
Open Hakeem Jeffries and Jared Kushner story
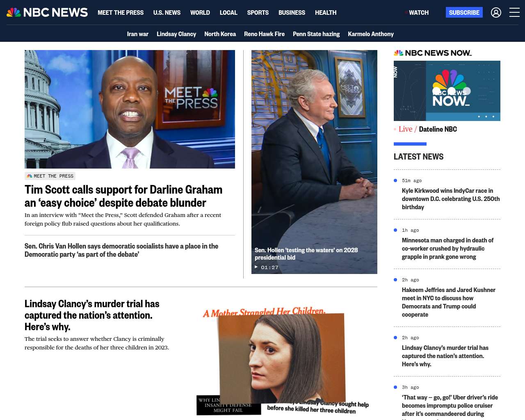[449, 302]
